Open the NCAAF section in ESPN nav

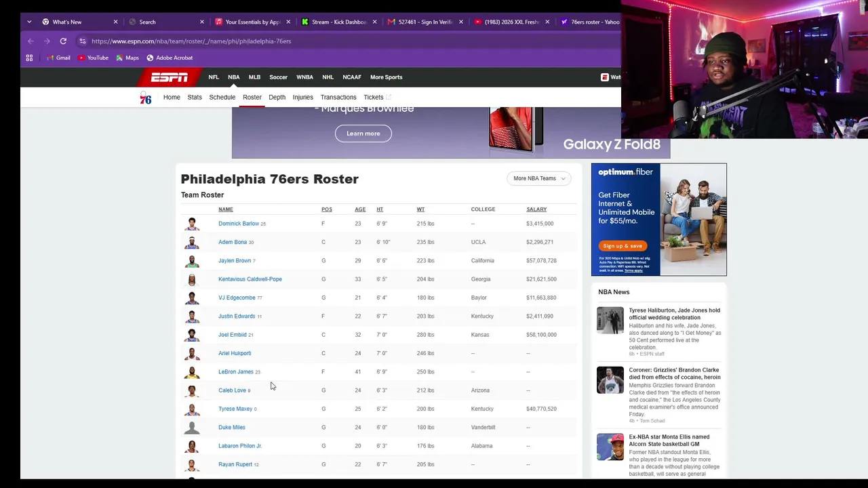point(352,77)
